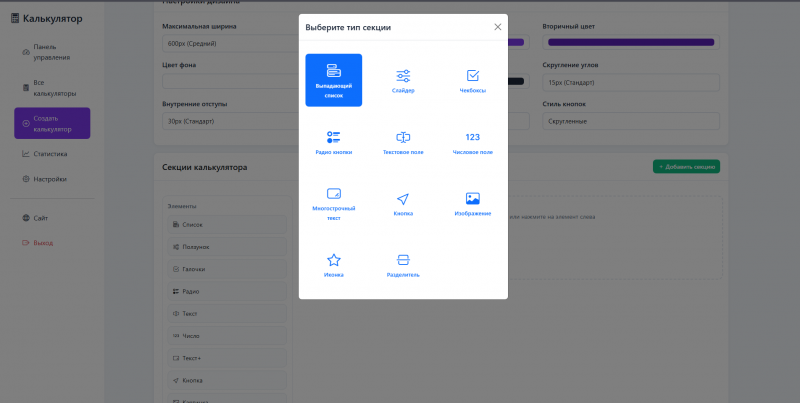Close the Выберите тип секции dialog
800x403 pixels.
pyautogui.click(x=497, y=27)
